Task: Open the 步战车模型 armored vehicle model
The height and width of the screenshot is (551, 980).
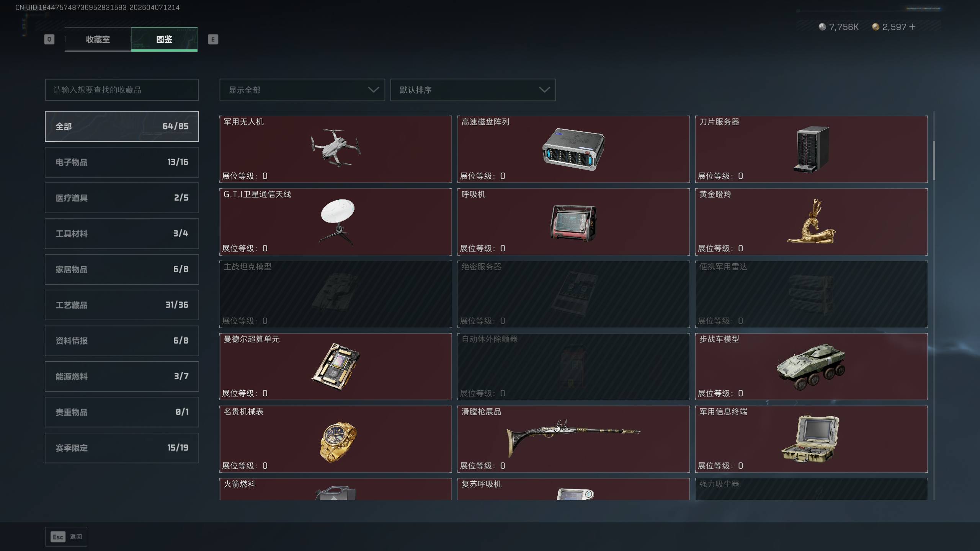Action: [x=811, y=367]
